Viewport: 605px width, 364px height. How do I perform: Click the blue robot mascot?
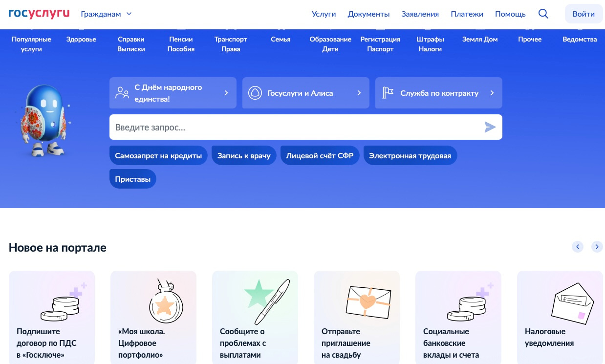click(x=45, y=120)
